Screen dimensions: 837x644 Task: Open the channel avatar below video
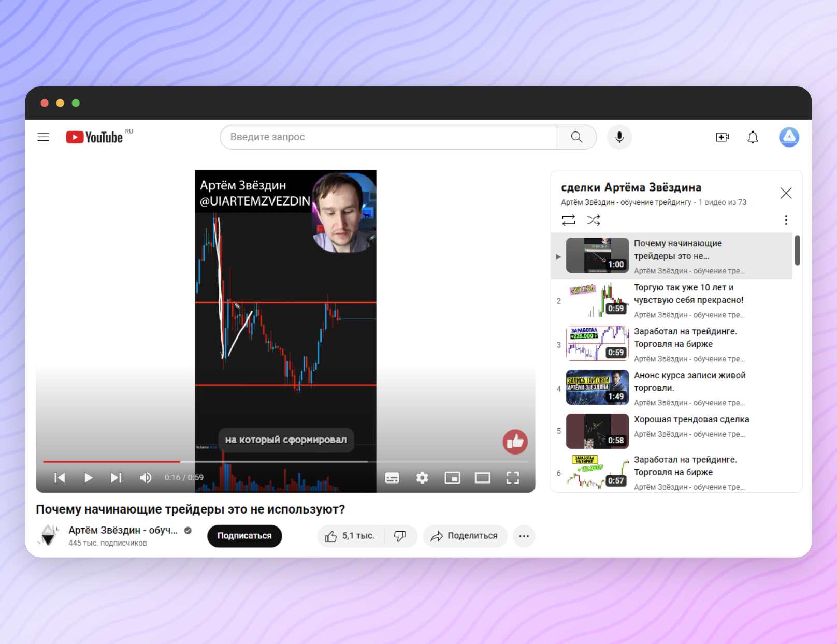pos(49,535)
